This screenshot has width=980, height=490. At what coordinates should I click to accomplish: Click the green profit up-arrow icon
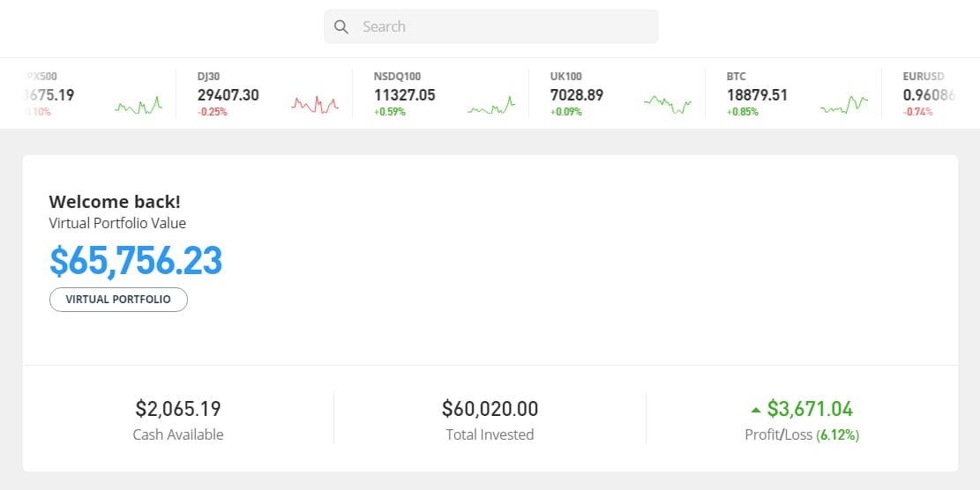(x=755, y=409)
